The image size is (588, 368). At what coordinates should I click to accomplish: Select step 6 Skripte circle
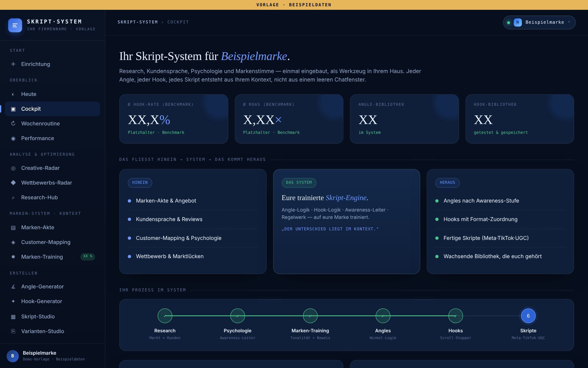pyautogui.click(x=528, y=316)
